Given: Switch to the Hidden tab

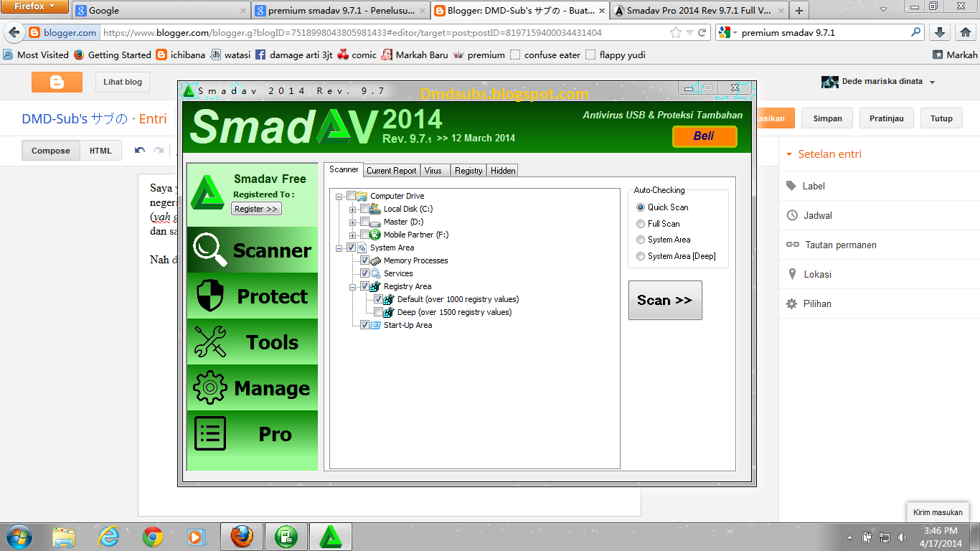Looking at the screenshot, I should [x=503, y=171].
